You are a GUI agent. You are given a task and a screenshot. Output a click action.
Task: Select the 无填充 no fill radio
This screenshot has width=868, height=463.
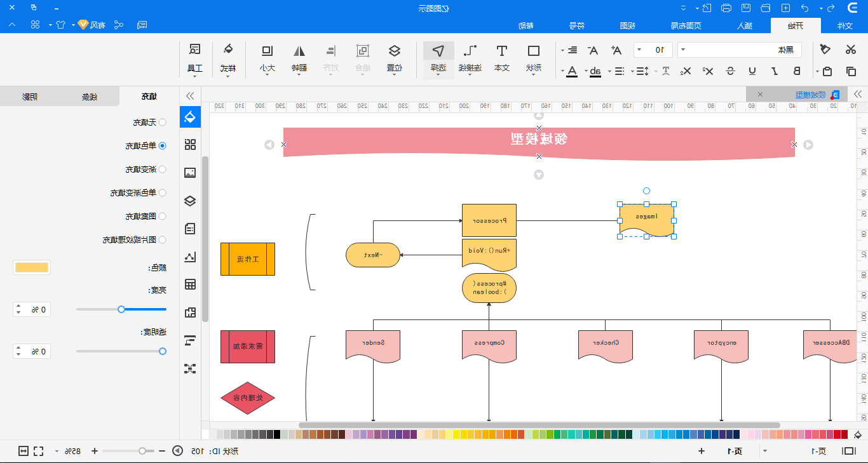[162, 122]
